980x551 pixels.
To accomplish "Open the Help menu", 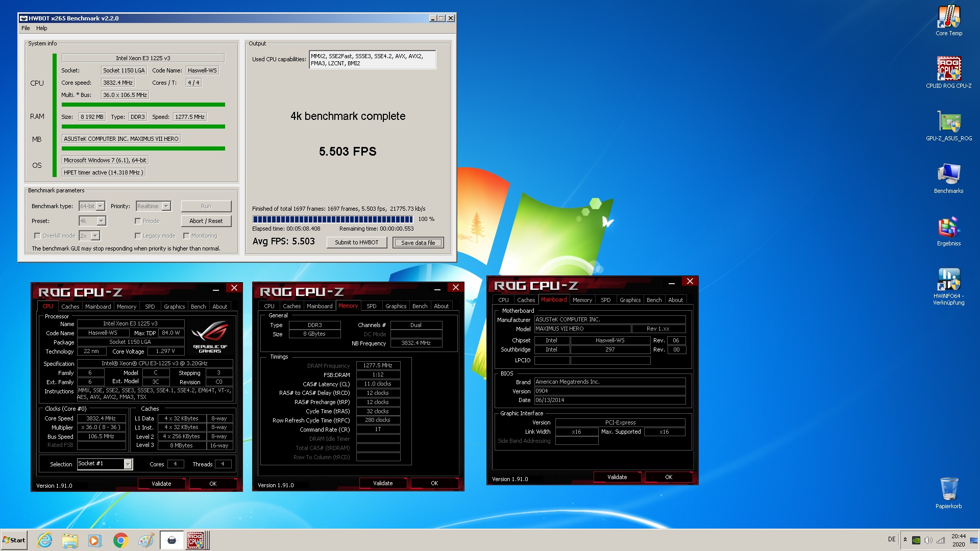I will click(x=42, y=29).
